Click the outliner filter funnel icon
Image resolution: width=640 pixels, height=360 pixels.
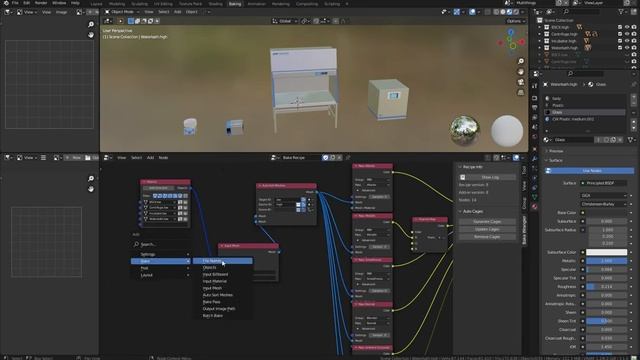[621, 12]
